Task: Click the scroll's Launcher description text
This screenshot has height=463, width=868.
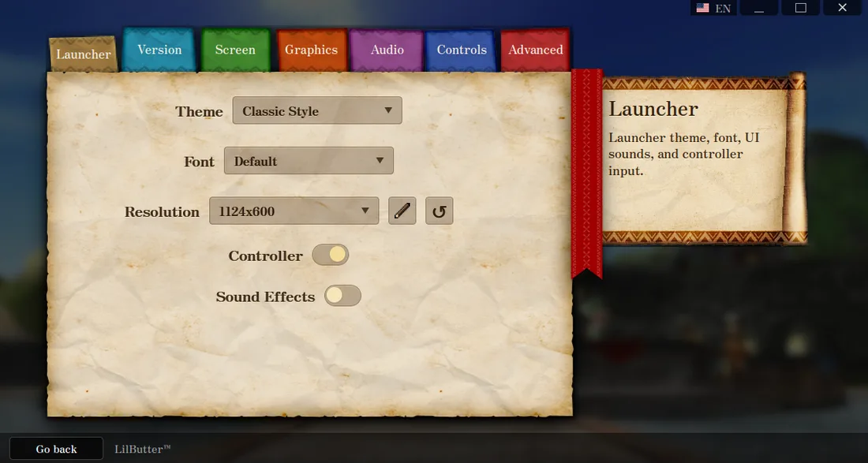Action: tap(683, 155)
